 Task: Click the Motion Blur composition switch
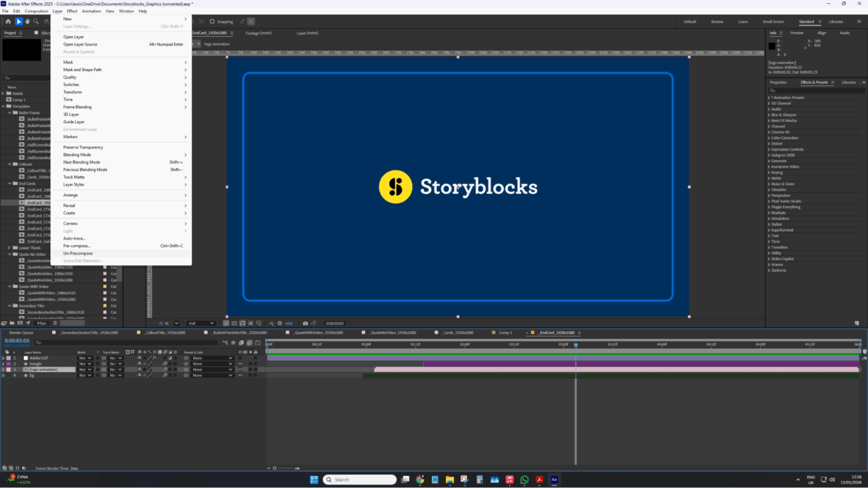(249, 342)
